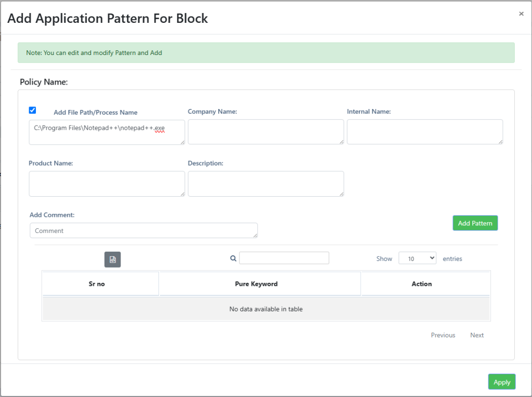Open the Show entries dropdown
Viewport: 532px width, 397px height.
(x=417, y=258)
